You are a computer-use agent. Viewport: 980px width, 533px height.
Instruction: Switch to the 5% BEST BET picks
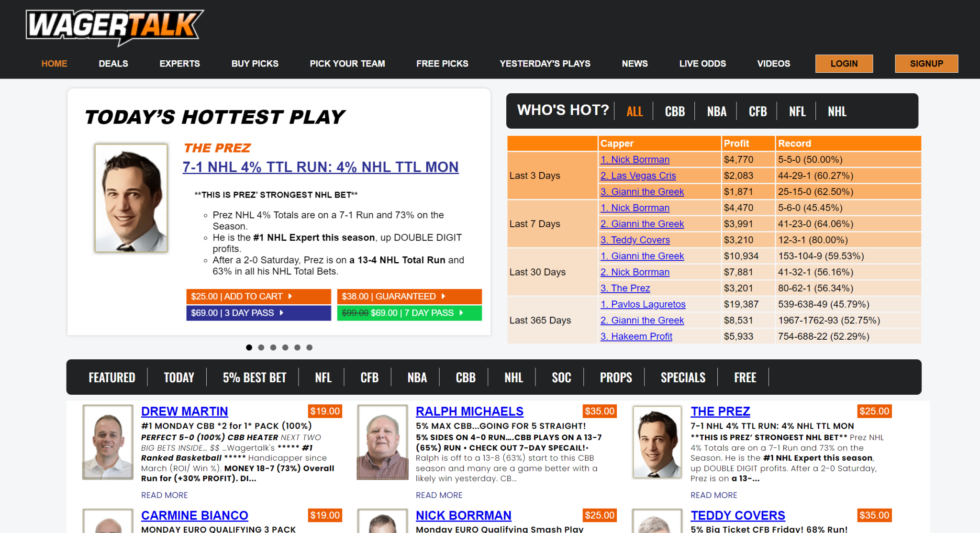254,378
